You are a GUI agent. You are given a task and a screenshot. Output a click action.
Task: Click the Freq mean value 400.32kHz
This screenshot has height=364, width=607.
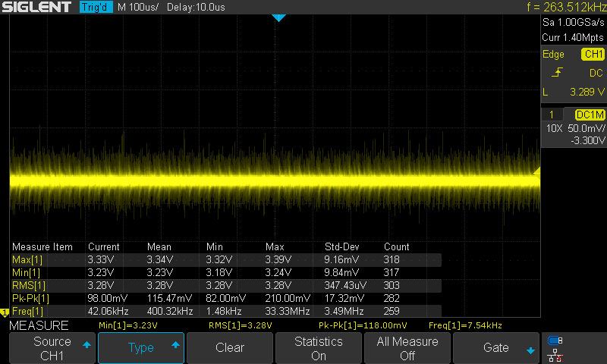(x=170, y=312)
